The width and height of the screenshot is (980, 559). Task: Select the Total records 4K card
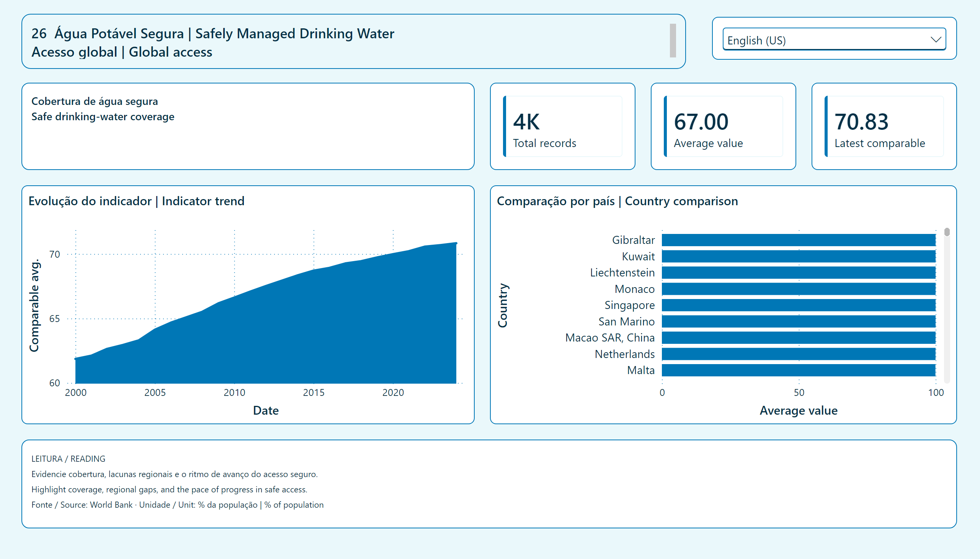[562, 126]
